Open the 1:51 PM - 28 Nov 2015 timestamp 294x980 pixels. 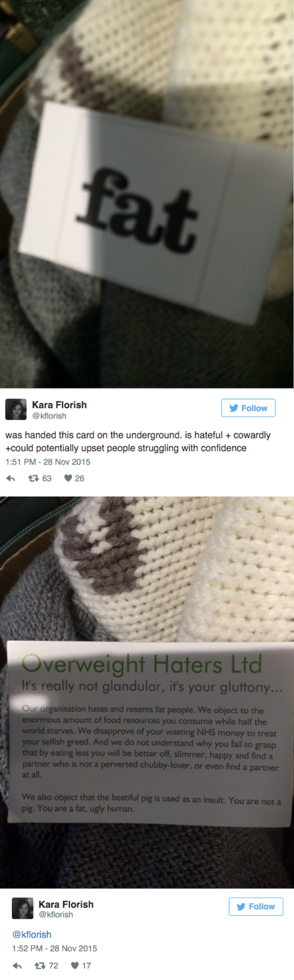(47, 462)
